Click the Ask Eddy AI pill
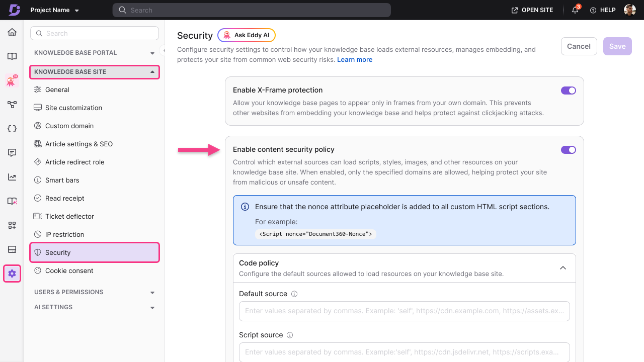Image resolution: width=644 pixels, height=362 pixels. (246, 35)
